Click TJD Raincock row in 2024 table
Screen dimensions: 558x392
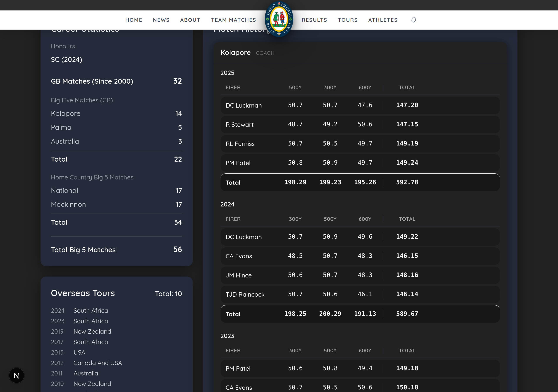(360, 294)
